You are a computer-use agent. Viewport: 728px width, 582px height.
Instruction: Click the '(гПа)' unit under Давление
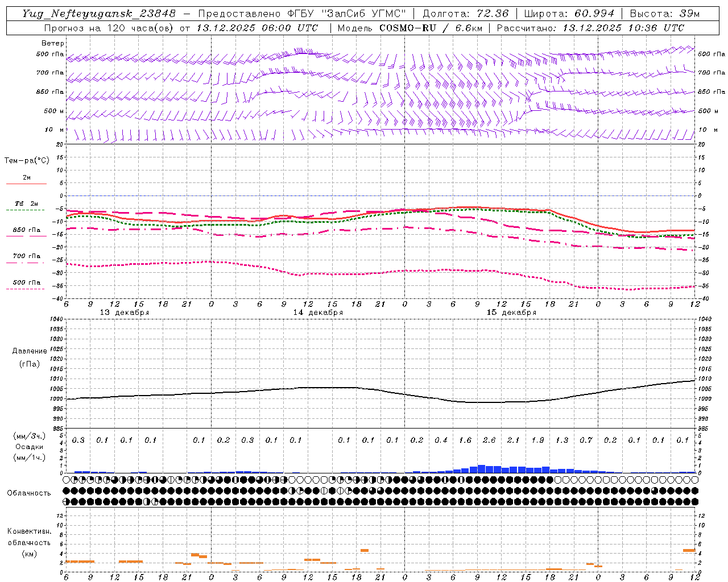[30, 364]
